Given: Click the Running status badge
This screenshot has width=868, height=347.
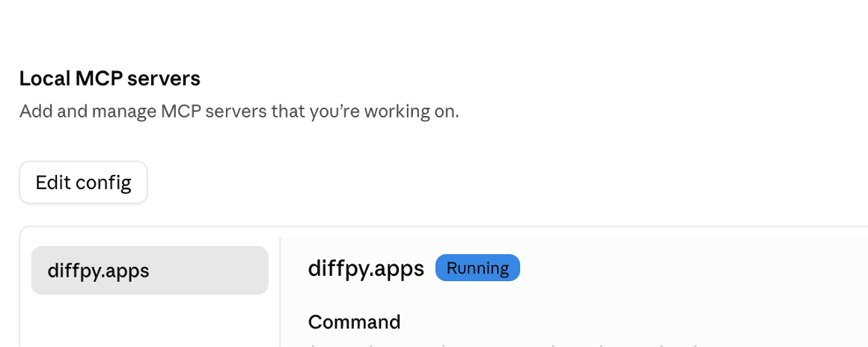Looking at the screenshot, I should (x=477, y=268).
